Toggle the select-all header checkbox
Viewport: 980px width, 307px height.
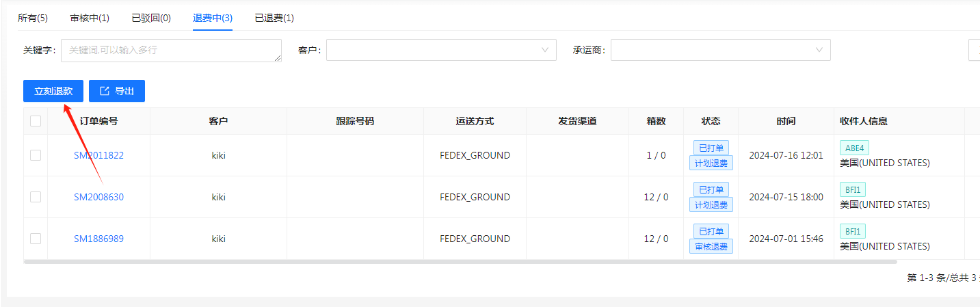(x=36, y=121)
